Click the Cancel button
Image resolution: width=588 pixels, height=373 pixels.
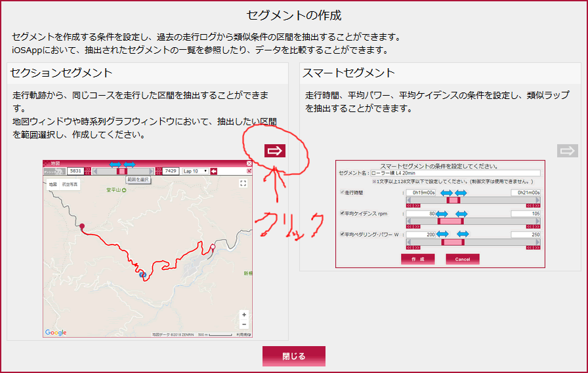[x=463, y=259]
